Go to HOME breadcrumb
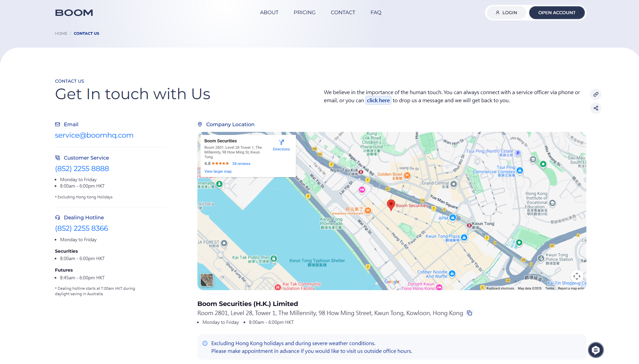 coord(61,33)
